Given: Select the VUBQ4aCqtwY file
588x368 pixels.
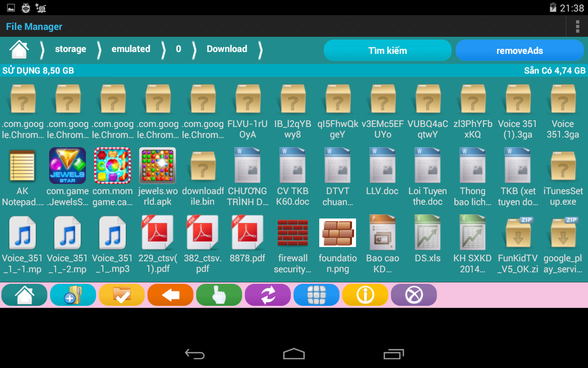Looking at the screenshot, I should coord(428,111).
